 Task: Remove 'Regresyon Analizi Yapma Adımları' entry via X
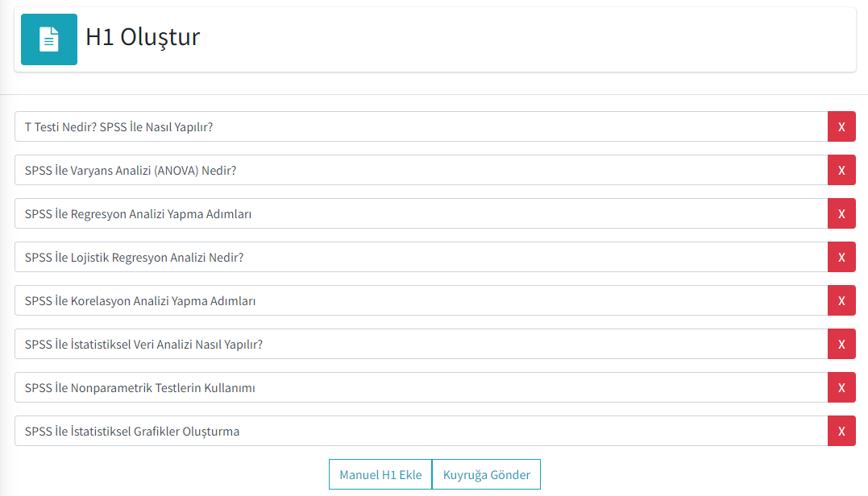(x=841, y=213)
